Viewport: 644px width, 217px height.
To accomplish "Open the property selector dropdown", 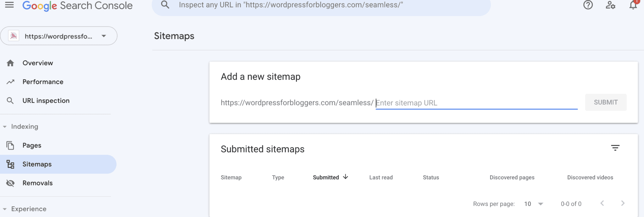I will tap(104, 36).
